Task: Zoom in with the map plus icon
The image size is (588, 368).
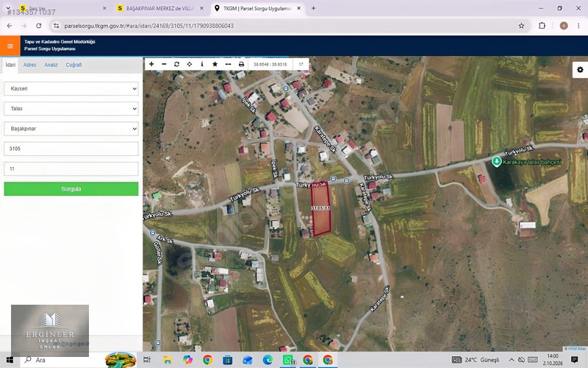Action: click(x=151, y=64)
